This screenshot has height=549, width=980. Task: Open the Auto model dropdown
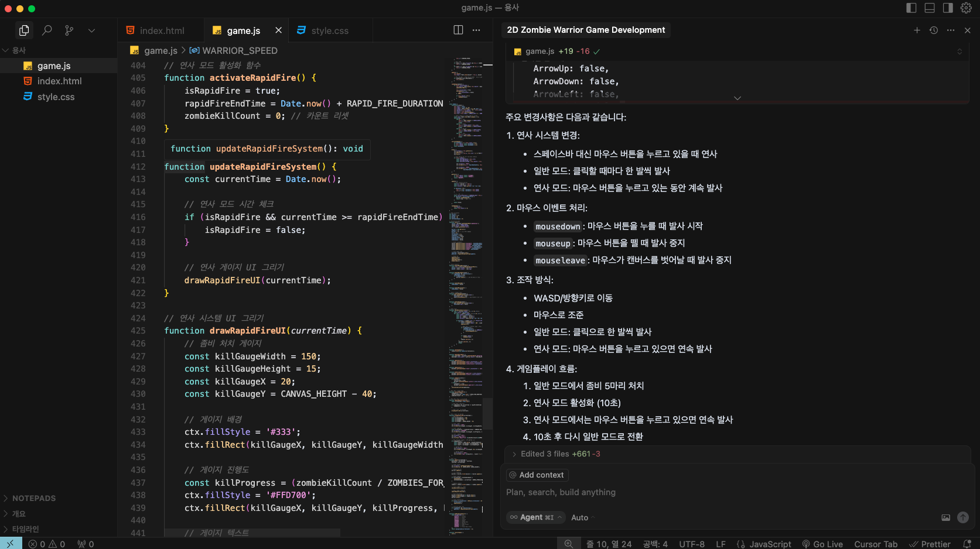[x=583, y=517]
